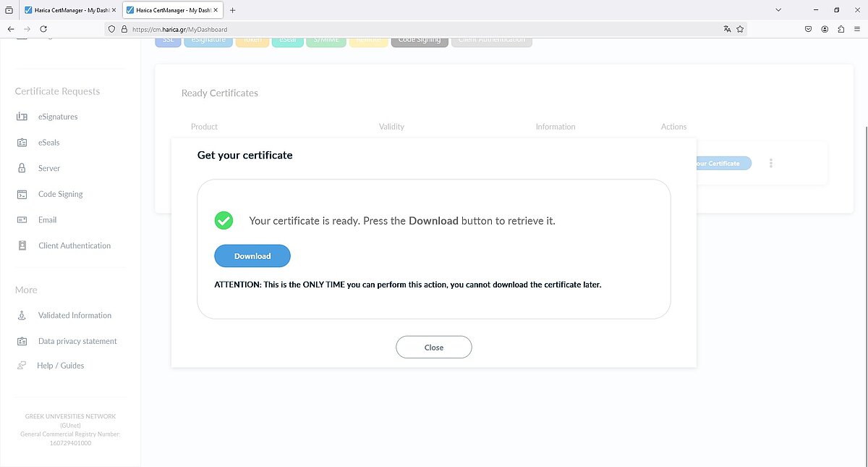Click the eSeals sidebar icon

[22, 143]
